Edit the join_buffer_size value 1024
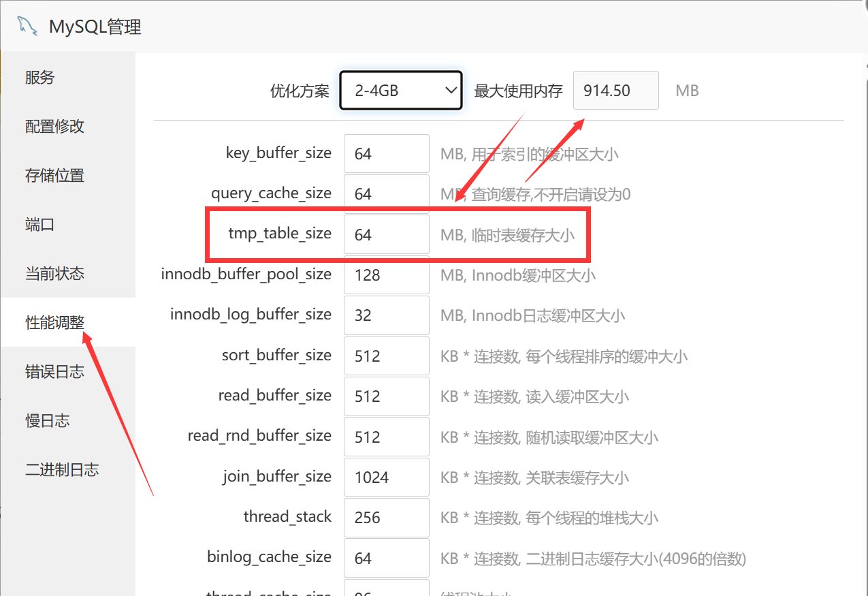The image size is (868, 596). [386, 477]
